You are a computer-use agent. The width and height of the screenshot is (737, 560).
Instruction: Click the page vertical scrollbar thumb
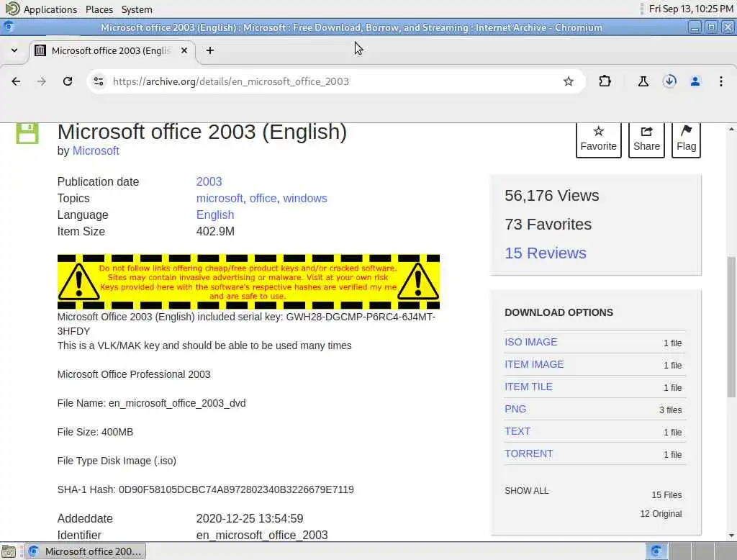tap(731, 328)
